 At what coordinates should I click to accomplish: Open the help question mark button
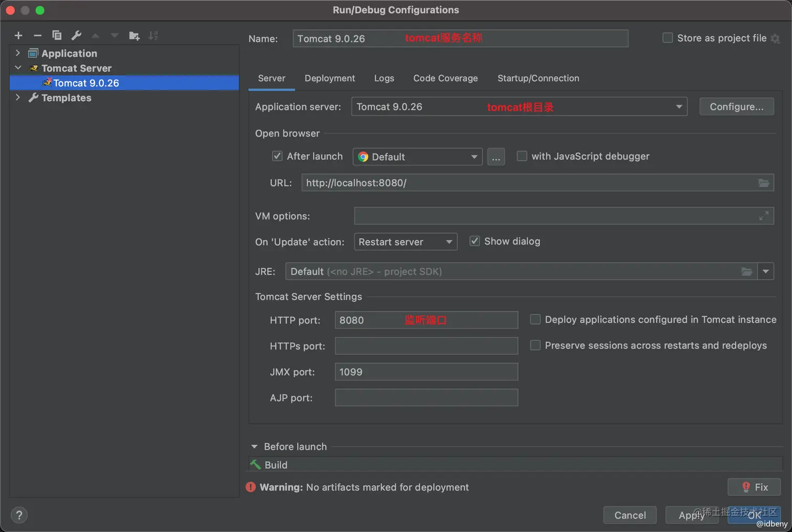click(x=19, y=515)
